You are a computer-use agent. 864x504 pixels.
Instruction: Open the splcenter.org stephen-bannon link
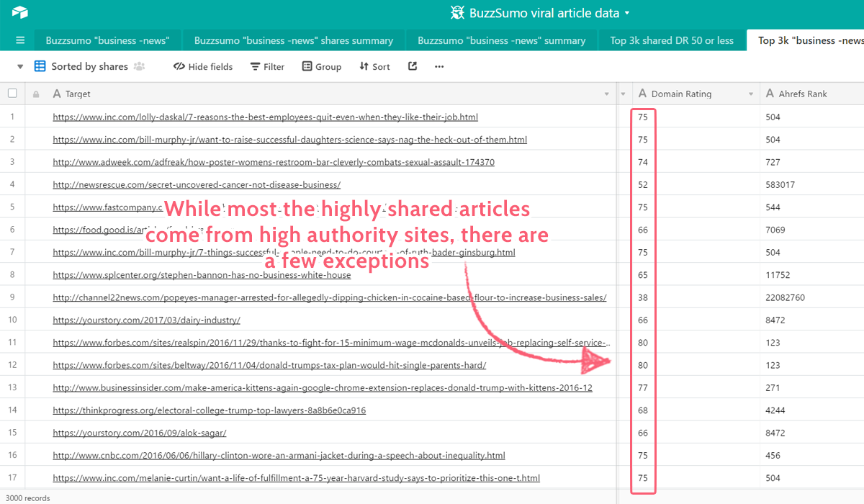(202, 275)
